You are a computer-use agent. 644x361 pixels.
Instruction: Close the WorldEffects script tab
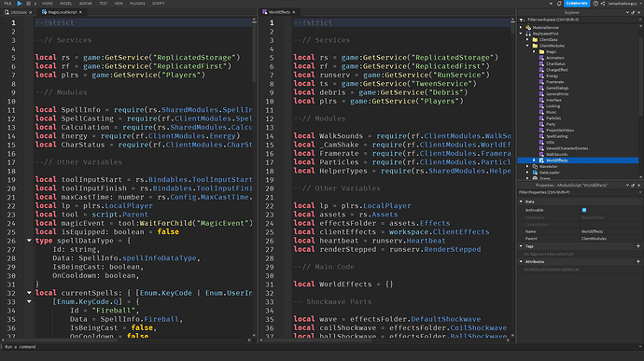pyautogui.click(x=294, y=12)
